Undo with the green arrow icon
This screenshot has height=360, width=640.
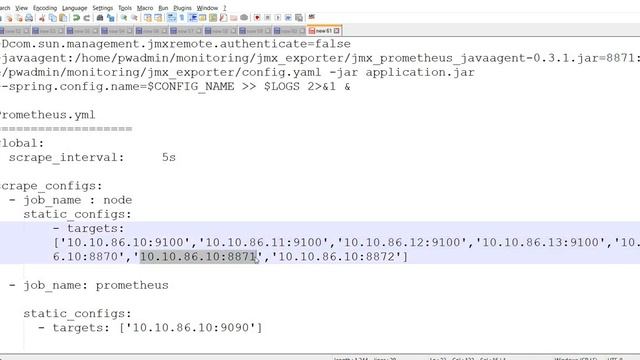76,18
